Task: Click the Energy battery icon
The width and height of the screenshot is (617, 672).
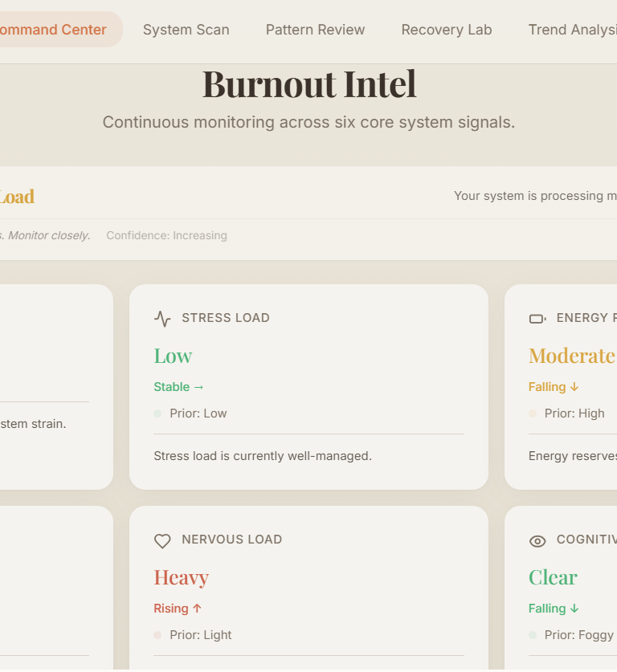Action: click(537, 319)
